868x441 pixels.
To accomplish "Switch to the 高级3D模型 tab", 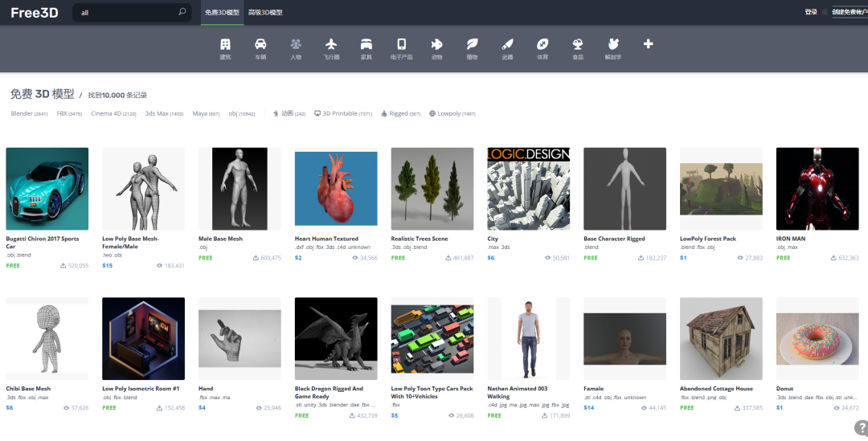I will click(264, 12).
